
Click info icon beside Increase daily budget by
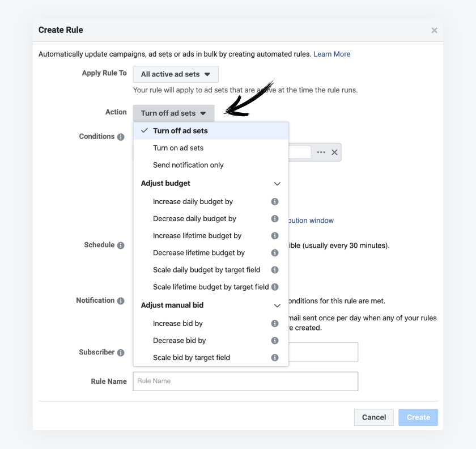tap(275, 202)
